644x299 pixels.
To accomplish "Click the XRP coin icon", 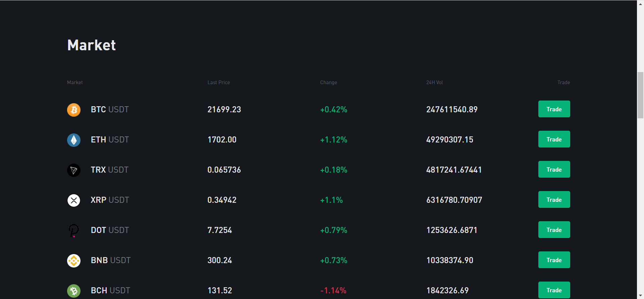I will point(74,200).
